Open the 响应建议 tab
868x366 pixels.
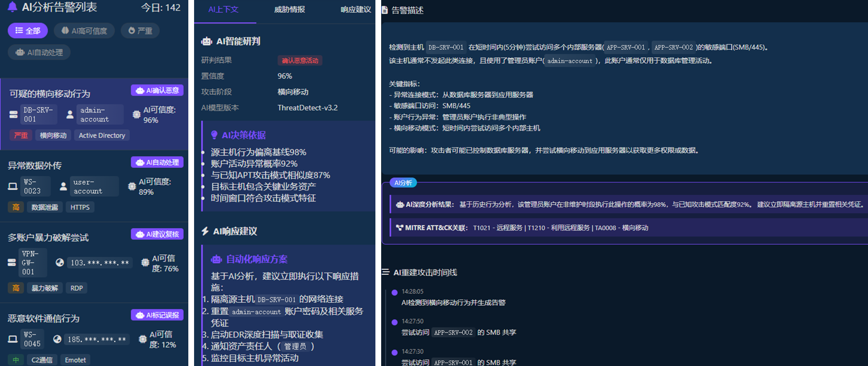click(x=355, y=9)
